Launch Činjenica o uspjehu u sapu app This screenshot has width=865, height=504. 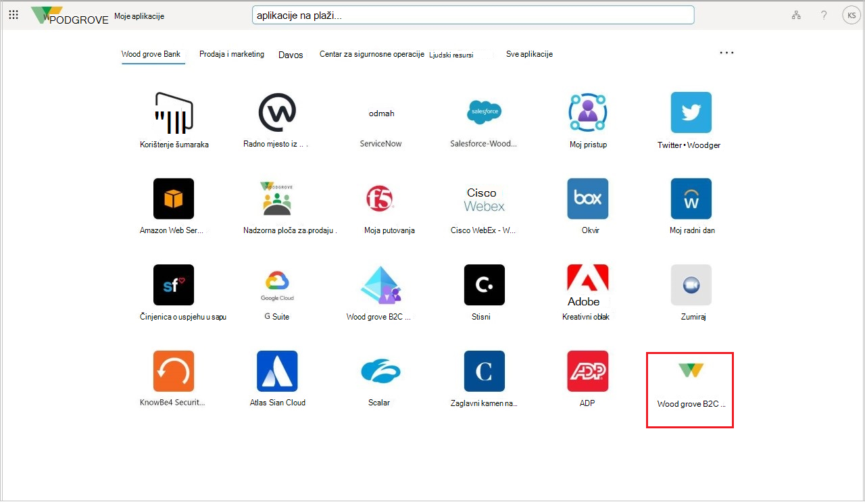174,284
